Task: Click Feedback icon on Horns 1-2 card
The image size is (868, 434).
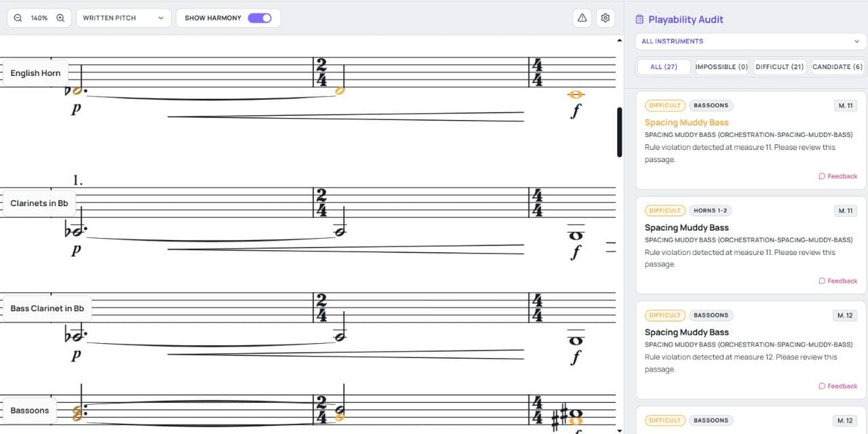Action: 822,281
